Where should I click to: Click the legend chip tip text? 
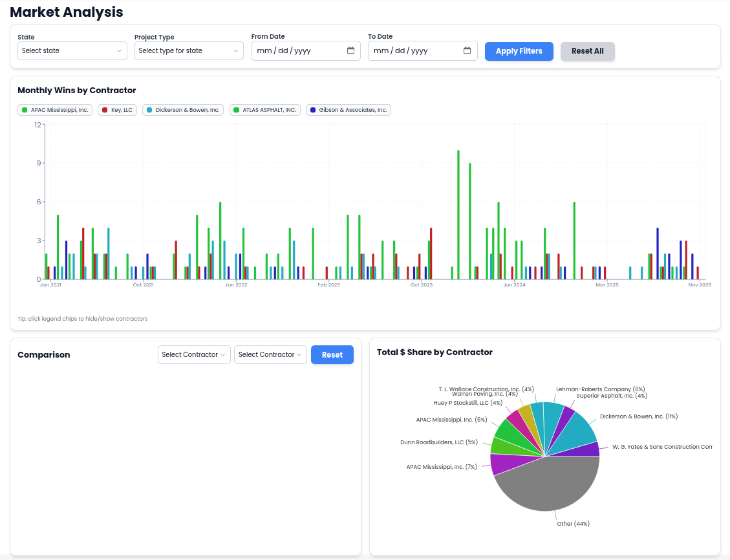click(82, 319)
